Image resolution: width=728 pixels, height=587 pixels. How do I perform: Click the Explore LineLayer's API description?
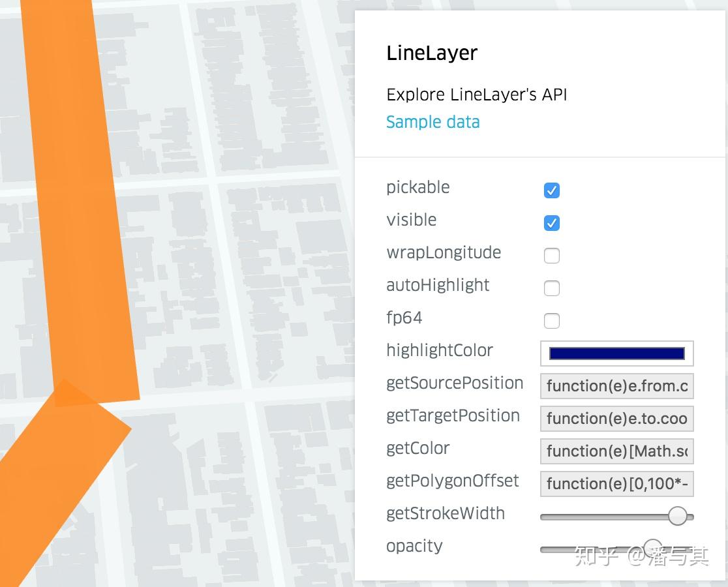(x=476, y=95)
